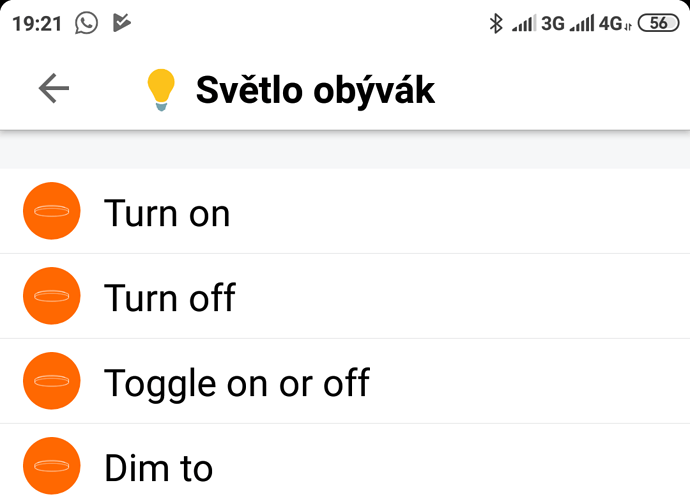Viewport: 690px width, 500px height.
Task: Click the gray divider band above Turn on
Action: [x=345, y=150]
